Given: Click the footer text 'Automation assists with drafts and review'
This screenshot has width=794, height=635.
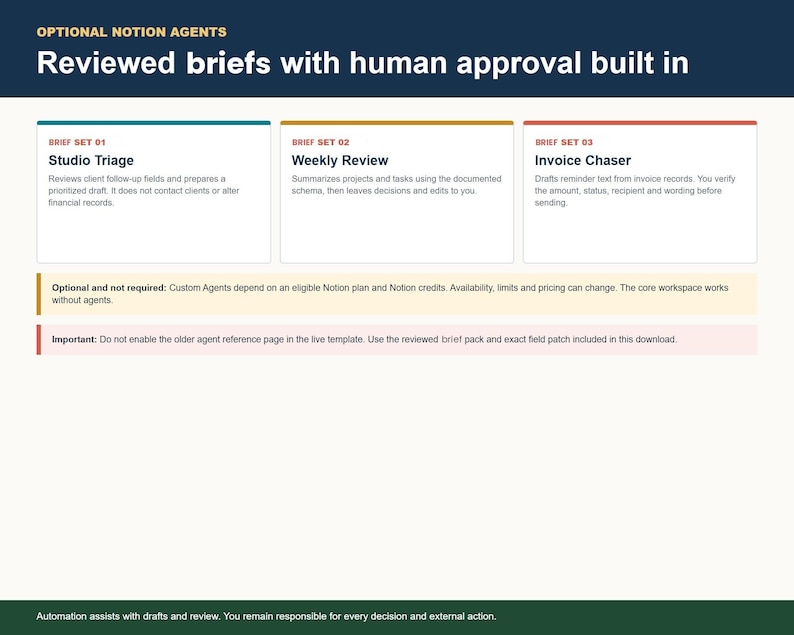Looking at the screenshot, I should [x=266, y=616].
